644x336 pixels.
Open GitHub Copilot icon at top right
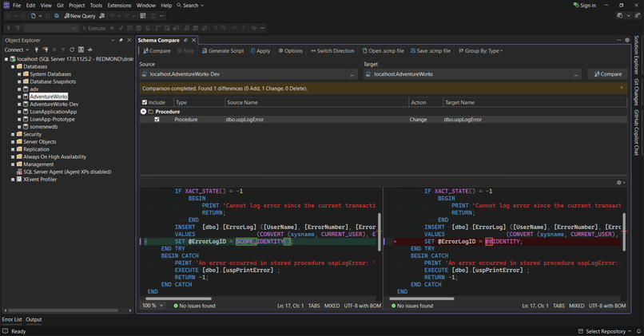(x=620, y=16)
